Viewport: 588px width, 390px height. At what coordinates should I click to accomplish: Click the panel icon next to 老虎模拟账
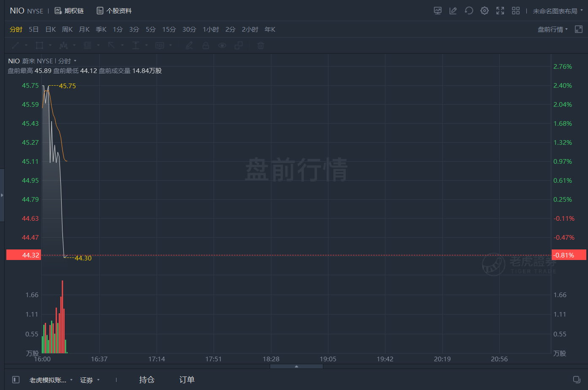(x=16, y=380)
